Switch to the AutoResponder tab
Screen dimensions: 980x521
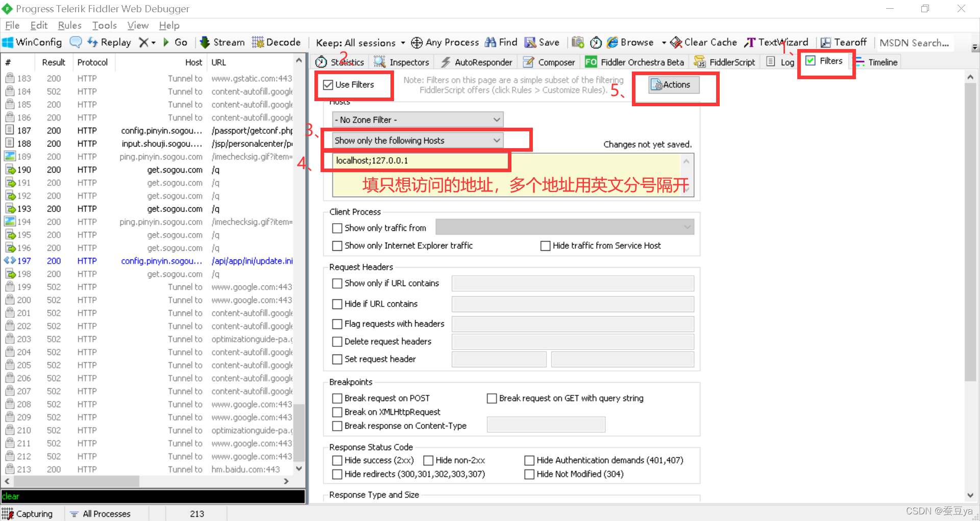[477, 62]
